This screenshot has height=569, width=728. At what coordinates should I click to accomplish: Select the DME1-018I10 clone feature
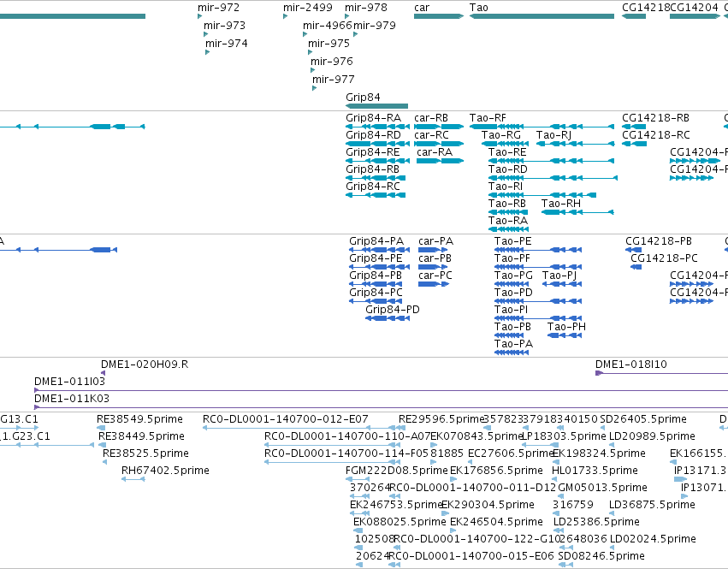[661, 373]
